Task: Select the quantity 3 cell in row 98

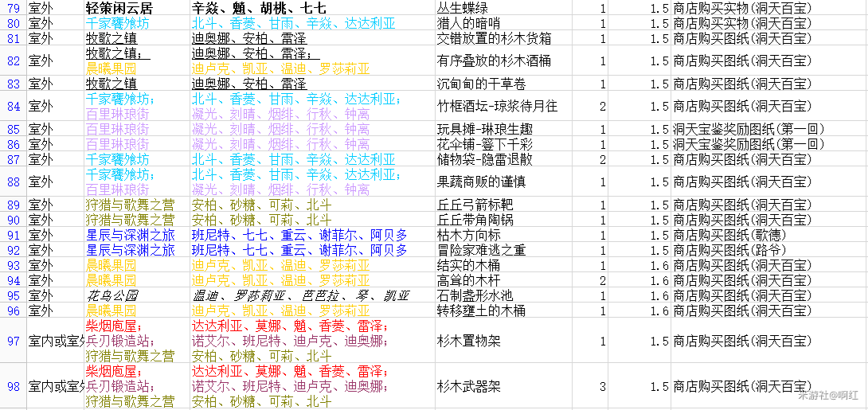Action: coord(590,386)
